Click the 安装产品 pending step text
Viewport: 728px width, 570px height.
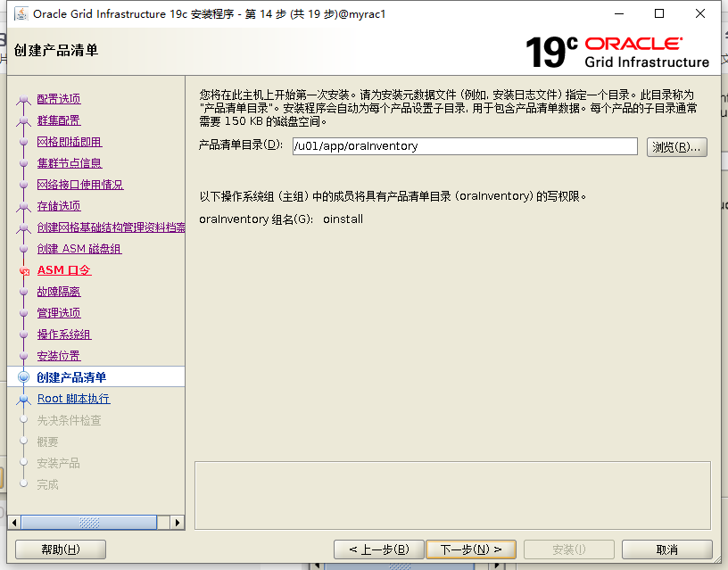click(59, 463)
